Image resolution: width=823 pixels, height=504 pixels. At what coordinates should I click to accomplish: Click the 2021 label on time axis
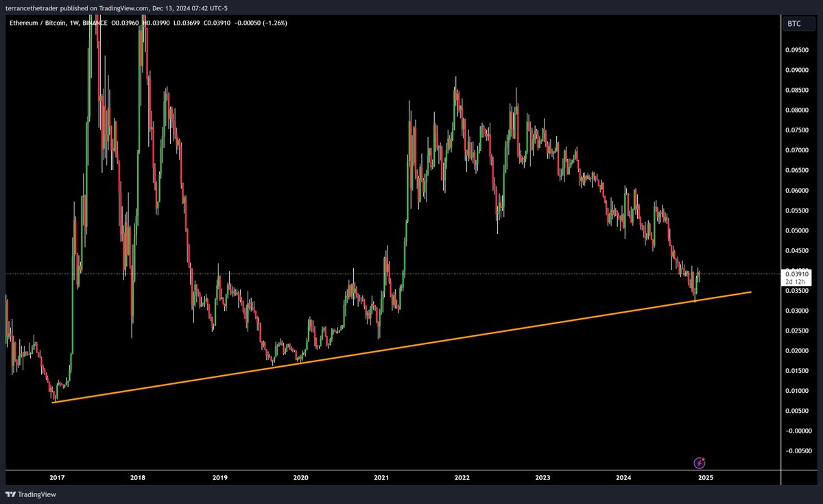[381, 477]
